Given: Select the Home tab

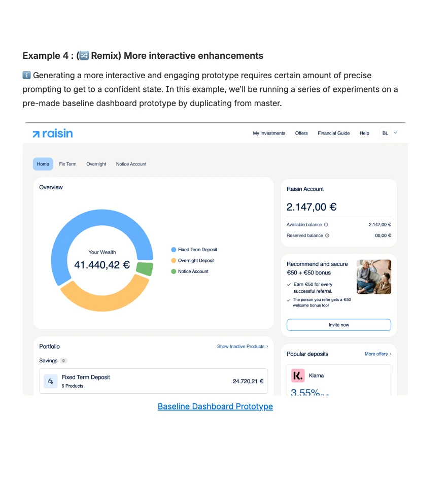Looking at the screenshot, I should tap(43, 164).
